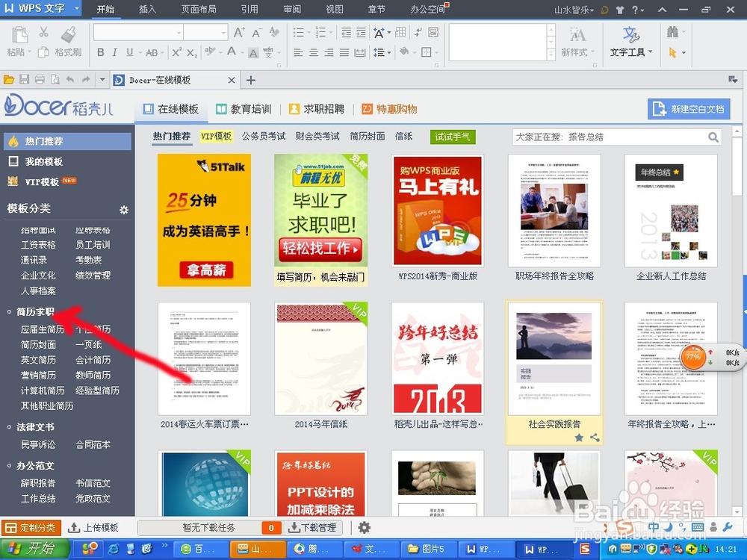Toggle subscript X₂ button
747x560 pixels.
point(192,52)
